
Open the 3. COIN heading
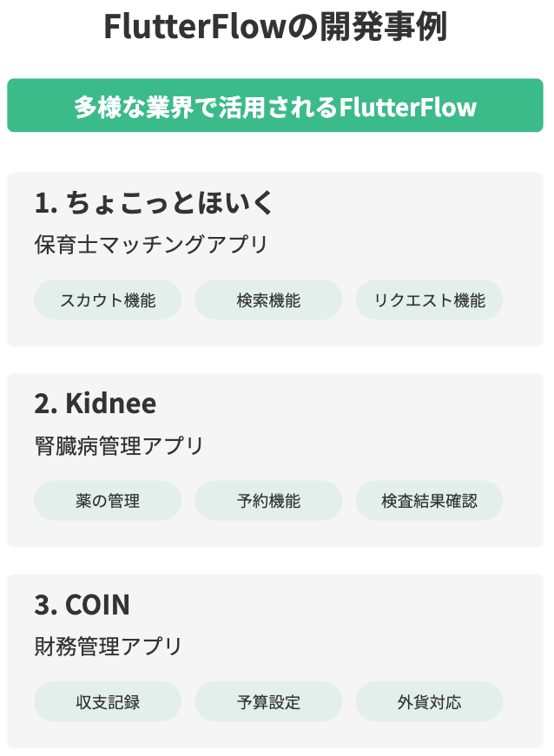(82, 604)
